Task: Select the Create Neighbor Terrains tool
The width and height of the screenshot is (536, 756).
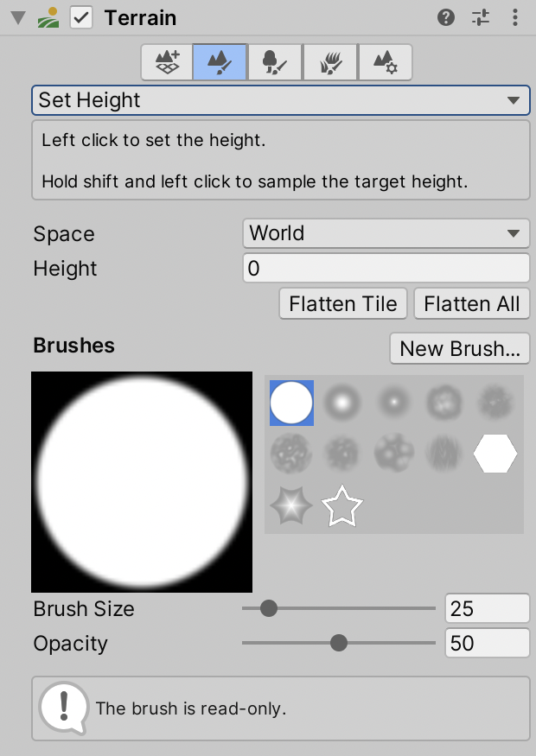Action: (x=168, y=62)
